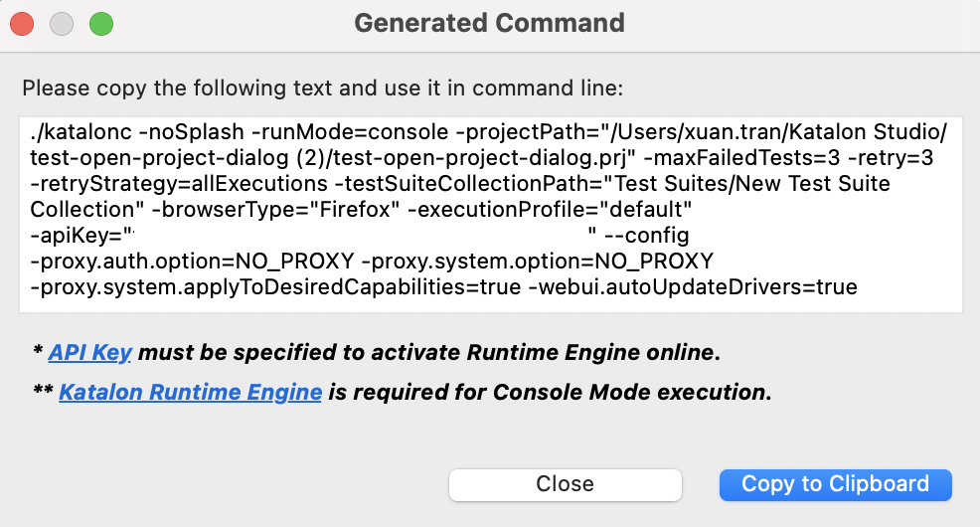
Task: Place cursor on -browserType="Firefox" text
Action: (x=272, y=210)
